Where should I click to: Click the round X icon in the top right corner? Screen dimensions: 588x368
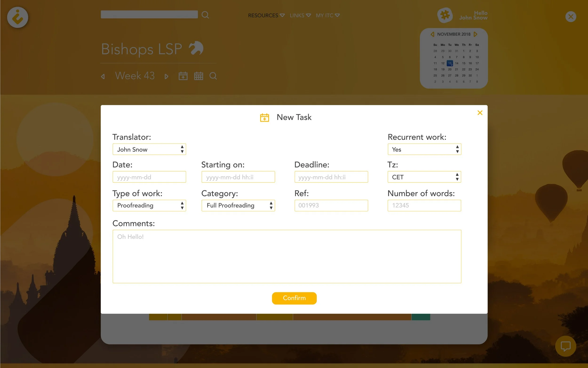(571, 16)
